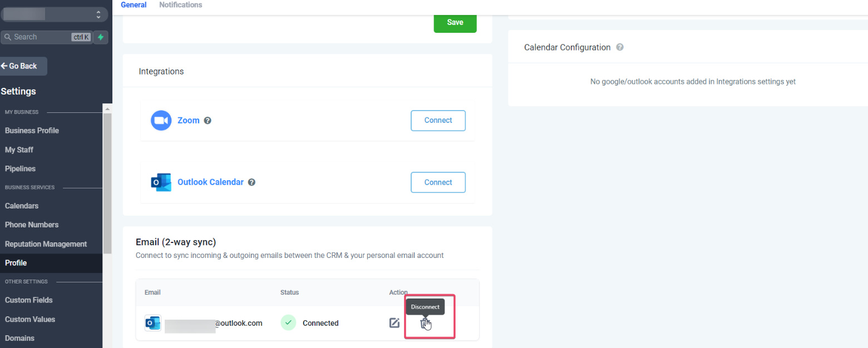Click the sidebar vertical scrollbar
868x348 pixels.
pyautogui.click(x=107, y=183)
